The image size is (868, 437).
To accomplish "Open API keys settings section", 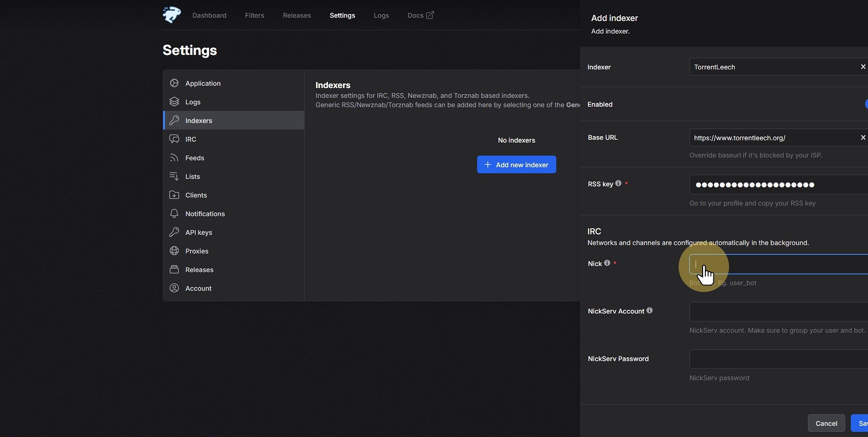I will coord(233,232).
